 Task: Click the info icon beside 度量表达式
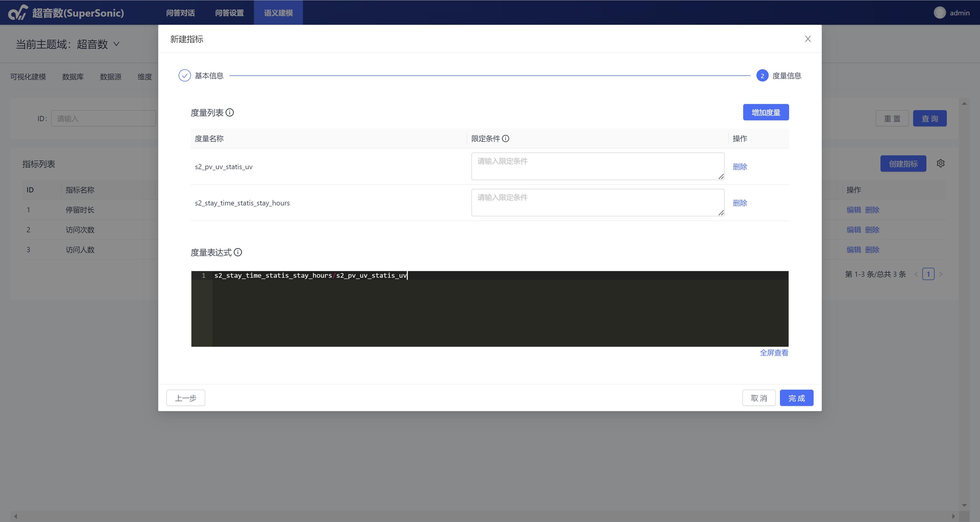pyautogui.click(x=238, y=252)
